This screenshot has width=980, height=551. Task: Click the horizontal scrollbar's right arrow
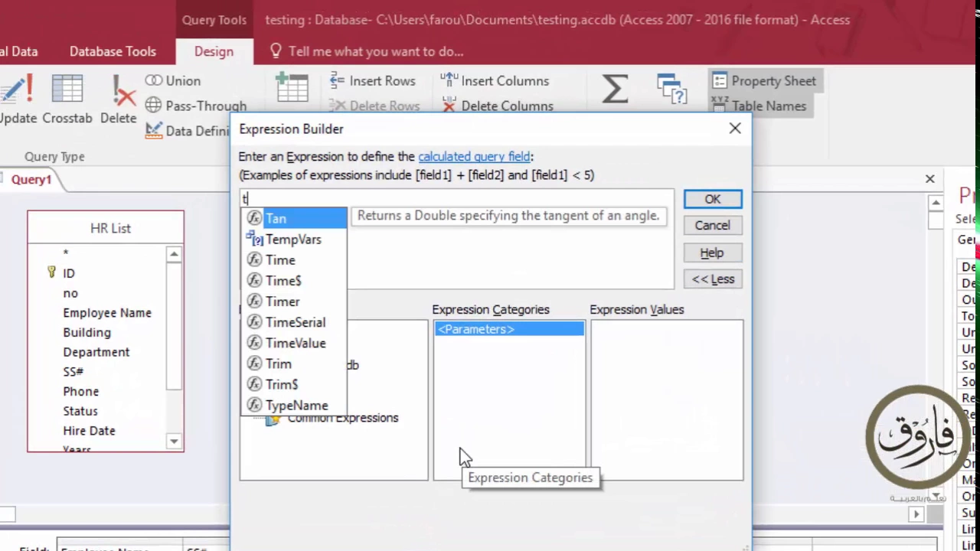coord(916,515)
